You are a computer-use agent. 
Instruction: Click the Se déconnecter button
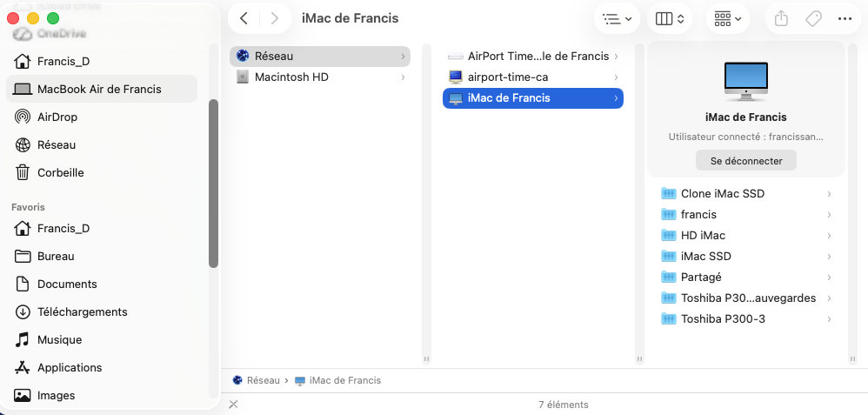click(x=746, y=161)
